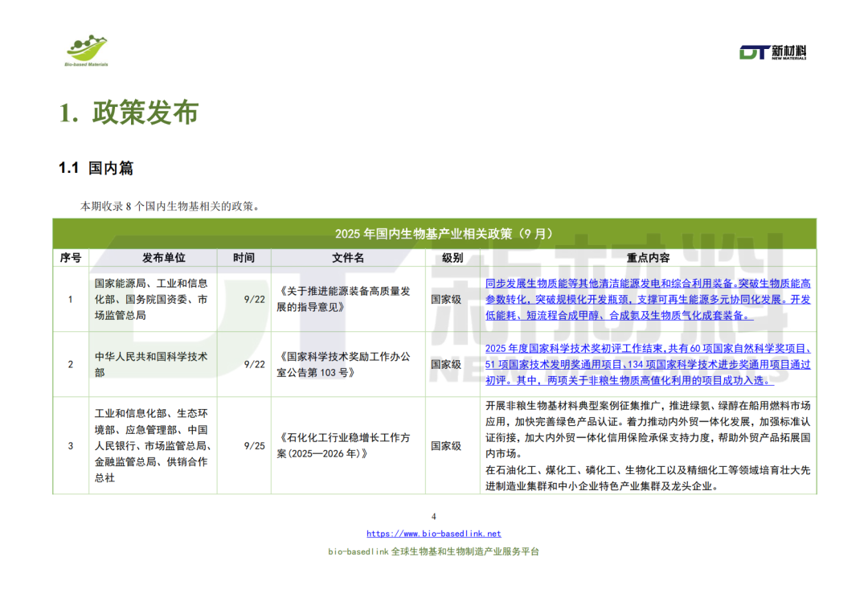Click the 序号 column header

70,257
